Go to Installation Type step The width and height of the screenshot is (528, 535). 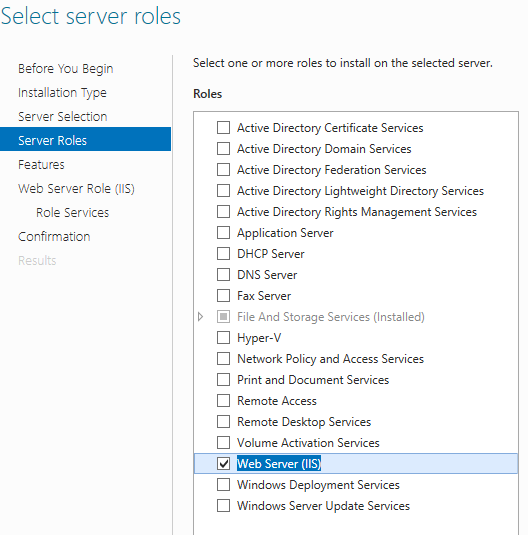point(62,93)
